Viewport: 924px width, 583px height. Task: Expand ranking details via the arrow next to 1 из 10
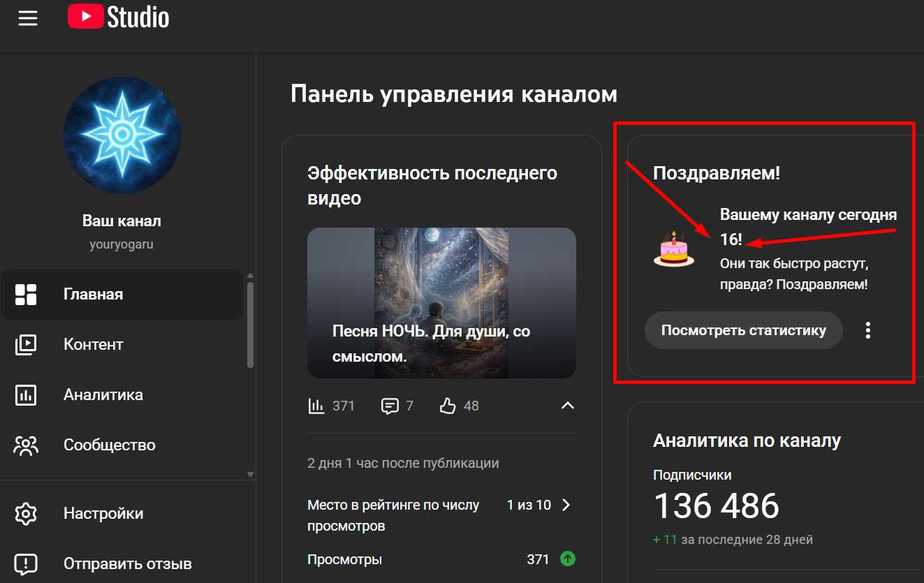point(567,505)
